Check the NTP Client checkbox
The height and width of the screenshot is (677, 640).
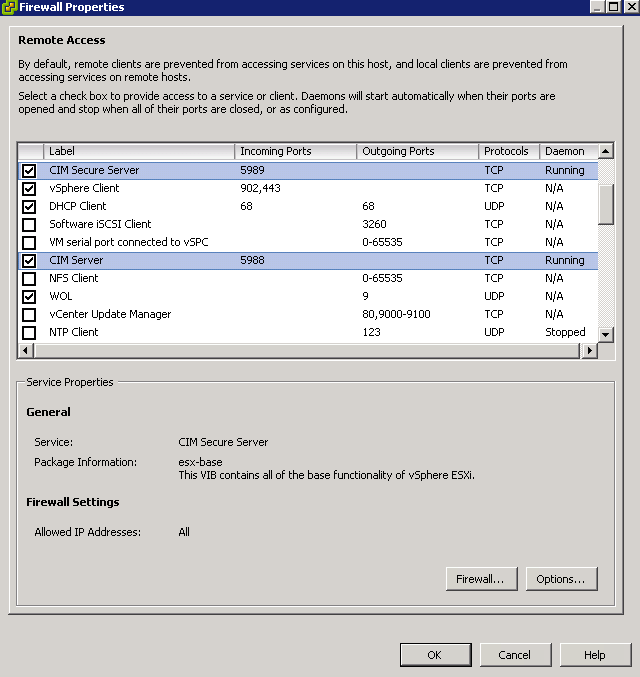pos(29,333)
